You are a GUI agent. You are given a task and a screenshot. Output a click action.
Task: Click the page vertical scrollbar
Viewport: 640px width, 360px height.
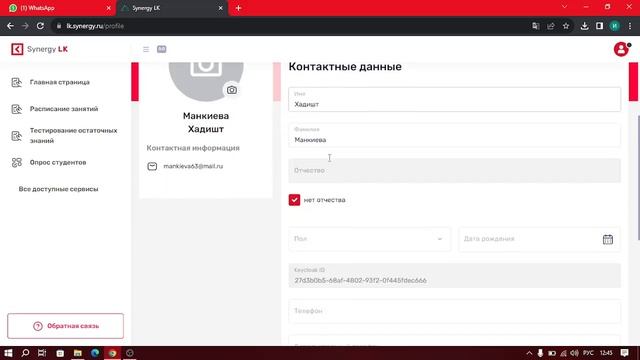pos(638,178)
